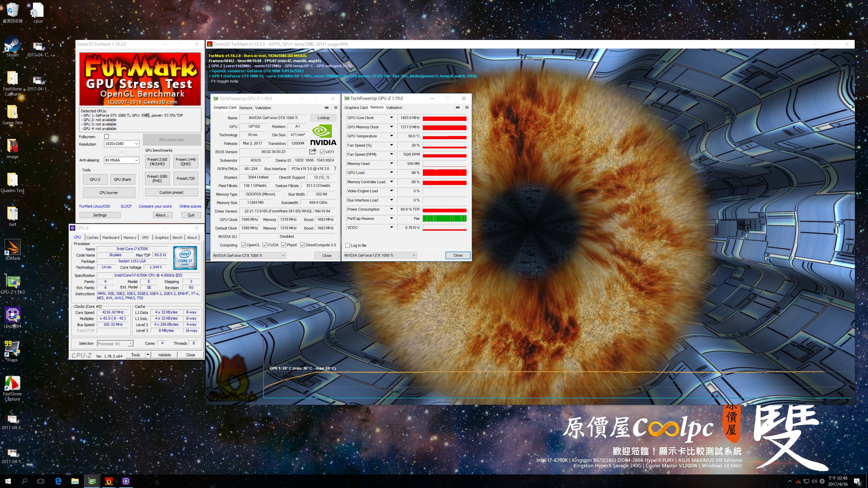Open Validation tab in GPU-Z Sensors window

394,108
